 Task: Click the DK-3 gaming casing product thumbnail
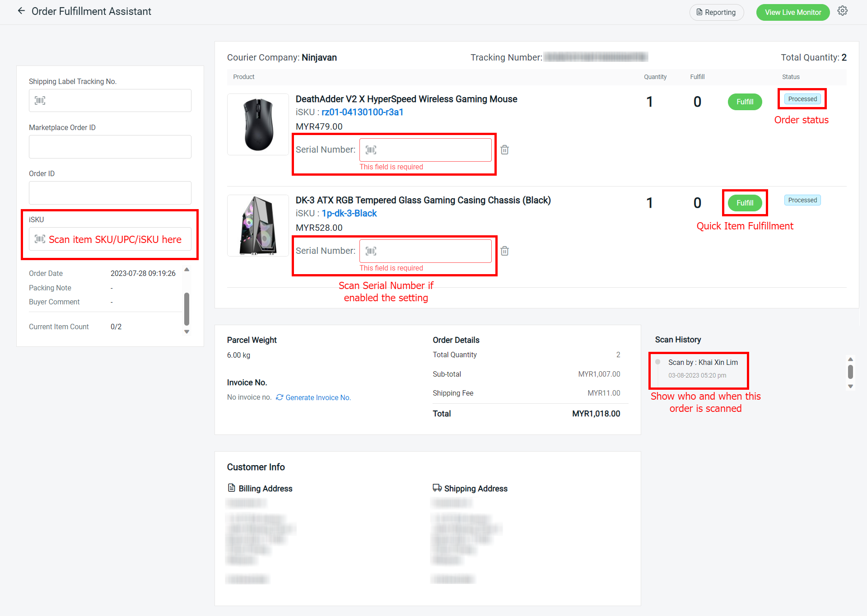258,225
